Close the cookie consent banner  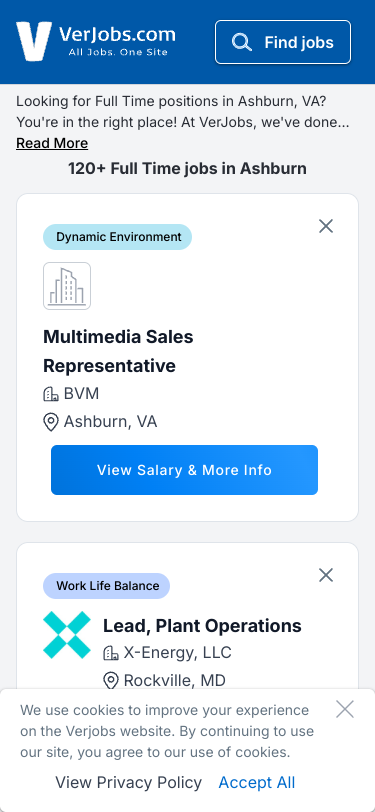344,709
